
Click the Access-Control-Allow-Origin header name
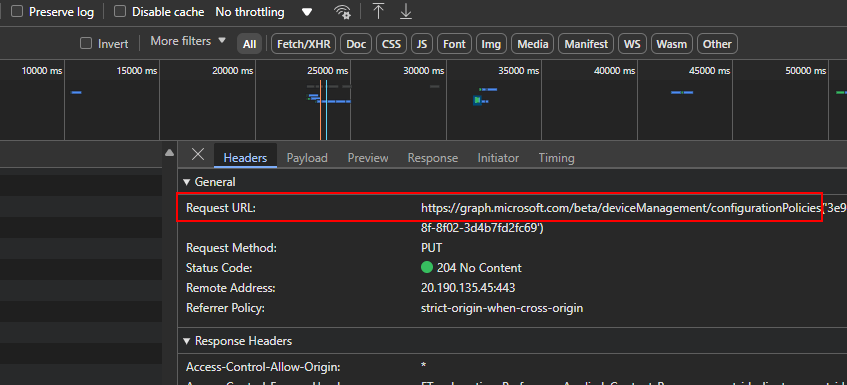pos(263,367)
